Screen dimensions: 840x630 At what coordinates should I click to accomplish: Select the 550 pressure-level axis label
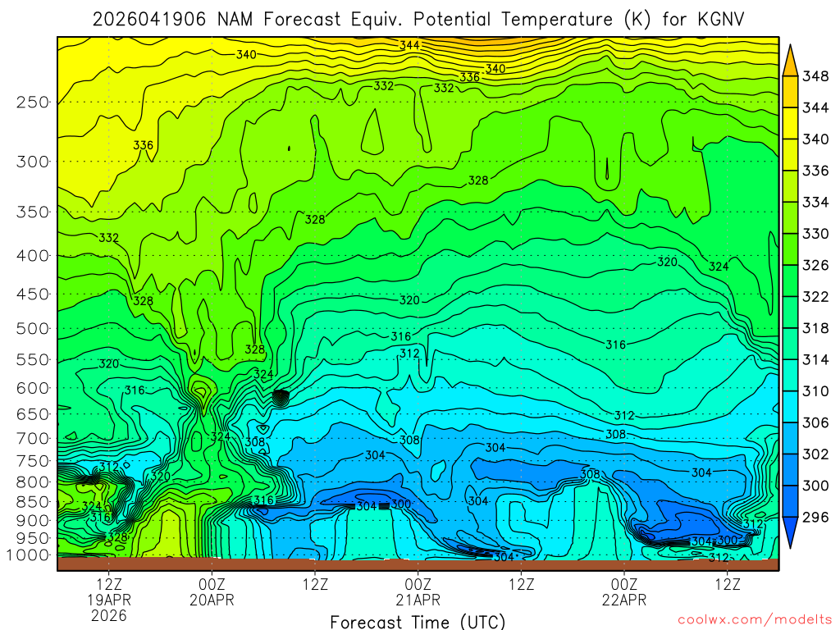point(33,359)
